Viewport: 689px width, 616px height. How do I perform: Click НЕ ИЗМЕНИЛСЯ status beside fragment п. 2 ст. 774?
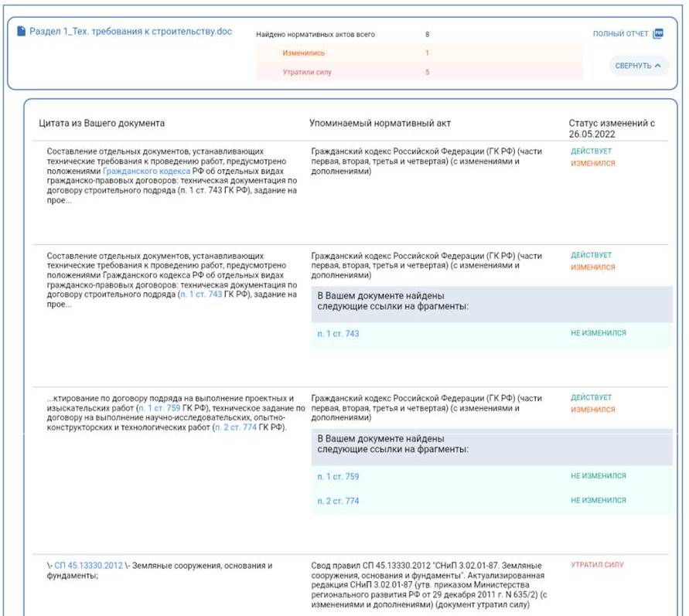599,501
